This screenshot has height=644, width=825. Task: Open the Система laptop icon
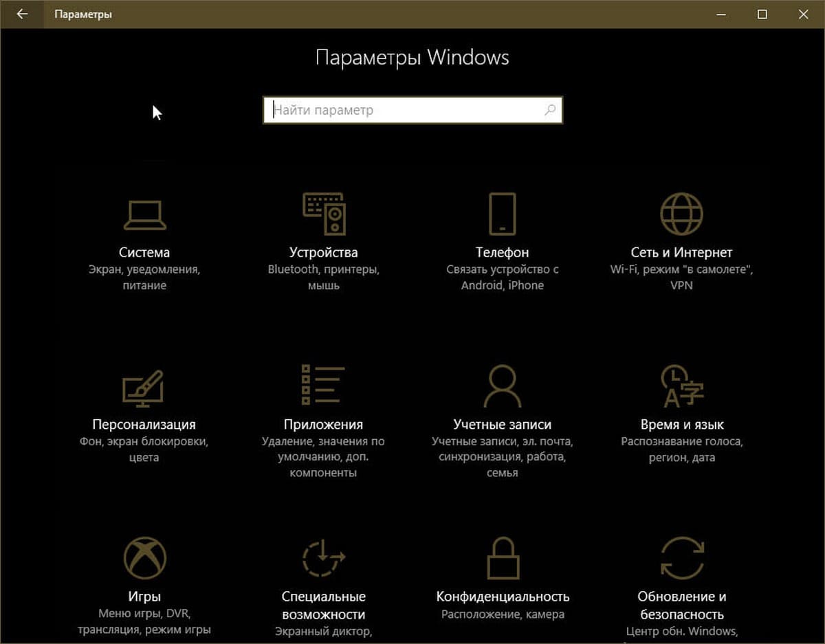click(144, 214)
